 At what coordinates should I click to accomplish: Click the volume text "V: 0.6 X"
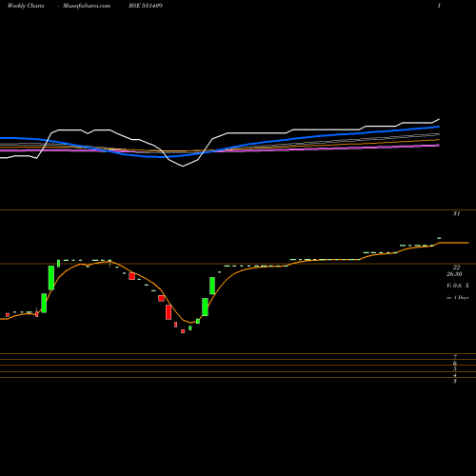click(458, 286)
